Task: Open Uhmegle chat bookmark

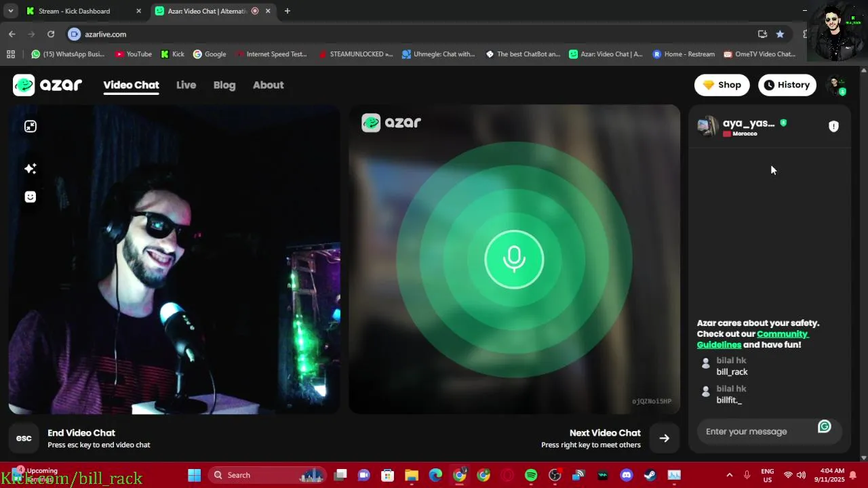Action: 439,54
